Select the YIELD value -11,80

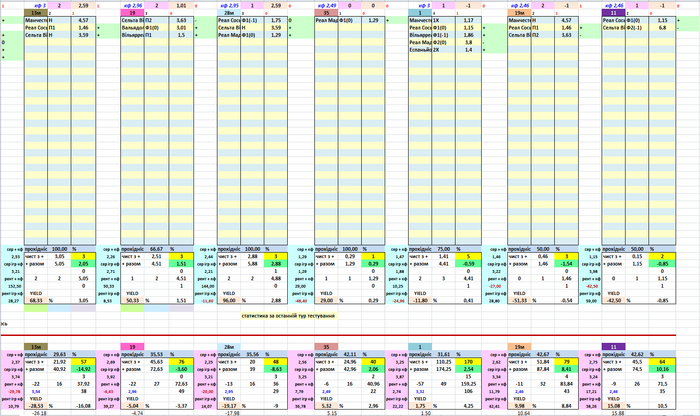coord(421,301)
